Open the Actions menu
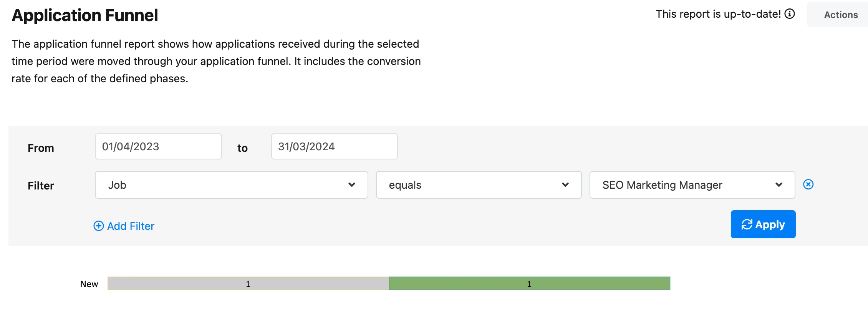Screen dimensions: 868x319 coord(841,15)
